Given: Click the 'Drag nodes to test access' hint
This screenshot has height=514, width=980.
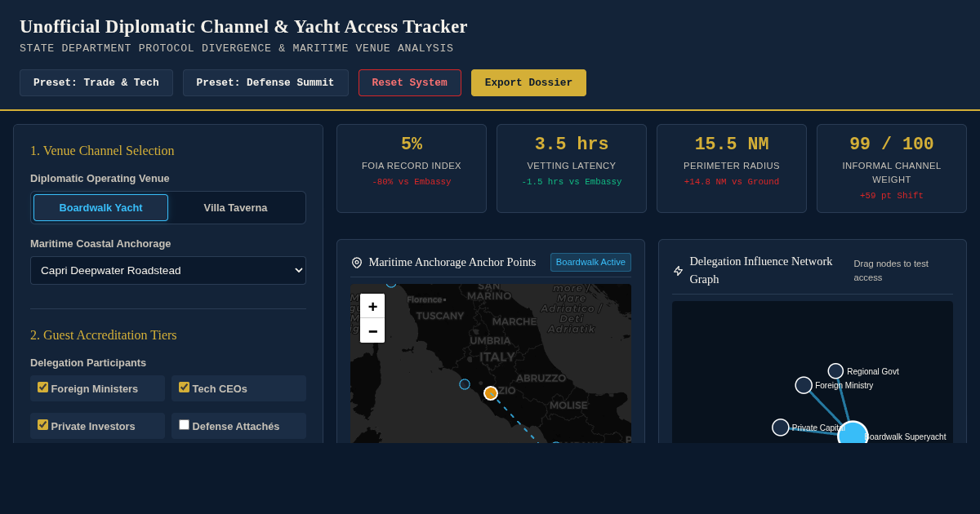Looking at the screenshot, I should (891, 270).
